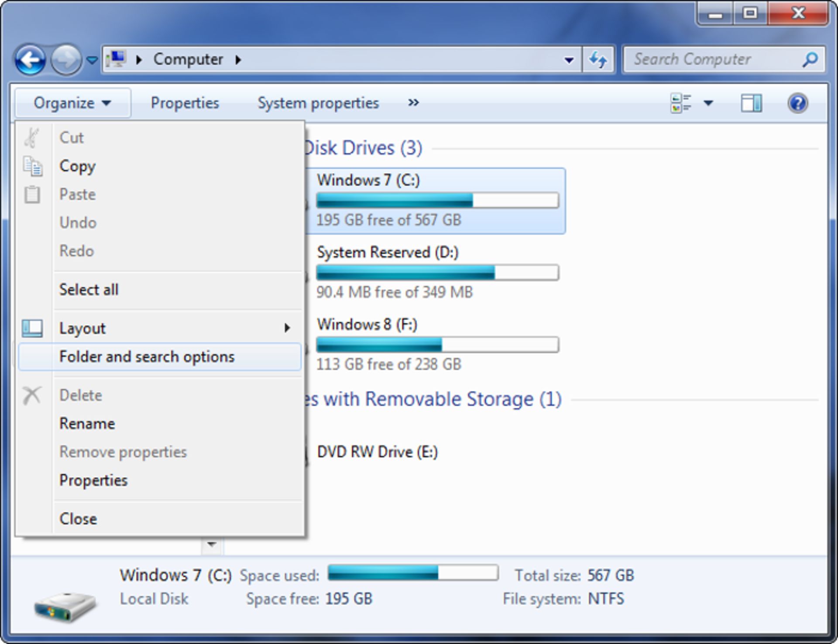Choose Select all from the Organize menu
This screenshot has width=838, height=644.
89,289
